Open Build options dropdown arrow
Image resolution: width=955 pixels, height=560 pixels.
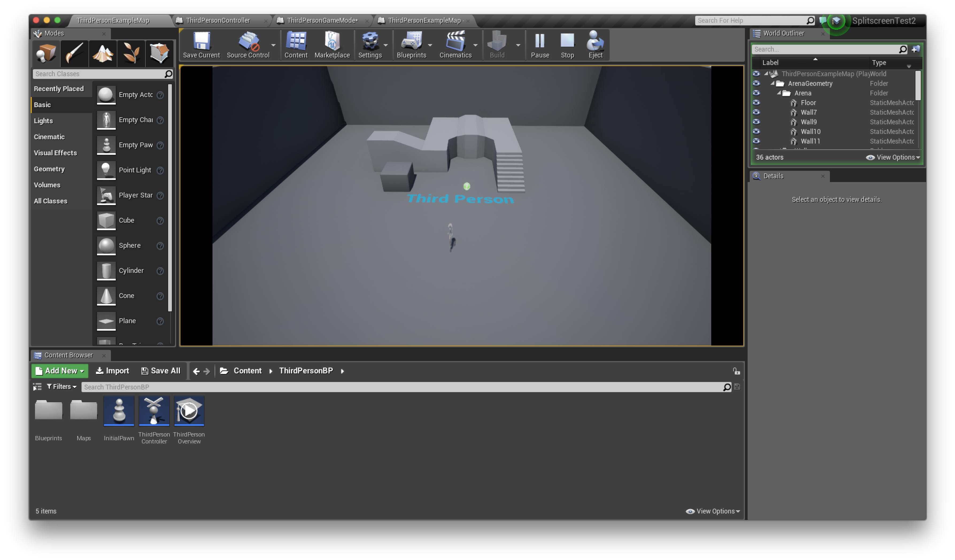click(x=519, y=45)
